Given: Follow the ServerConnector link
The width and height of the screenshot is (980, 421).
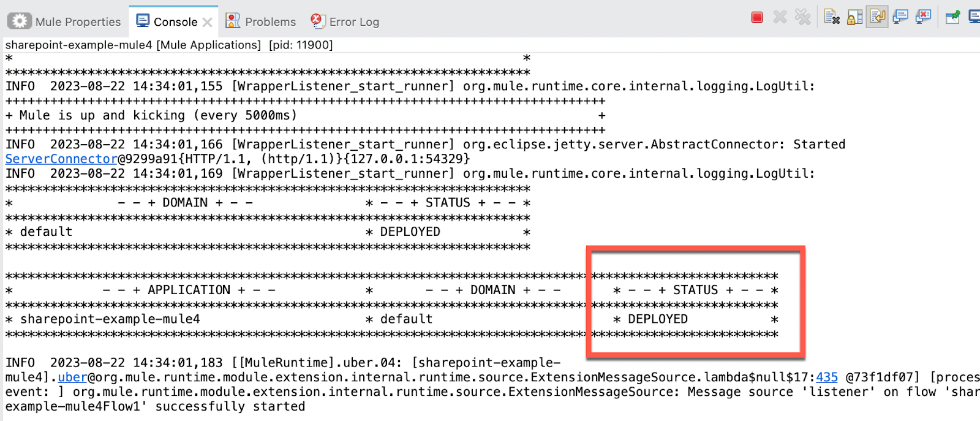Looking at the screenshot, I should [x=61, y=159].
